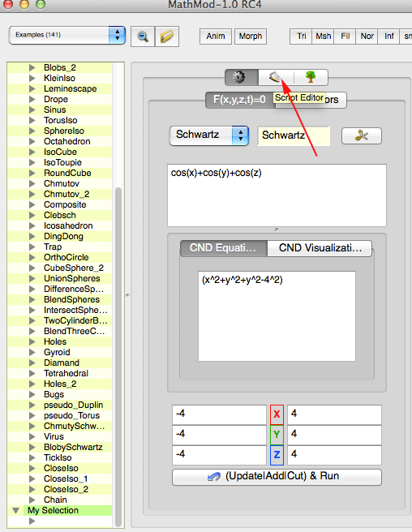Screen dimensions: 412x532
Task: Open the Schwartz combo box
Action: (x=209, y=135)
